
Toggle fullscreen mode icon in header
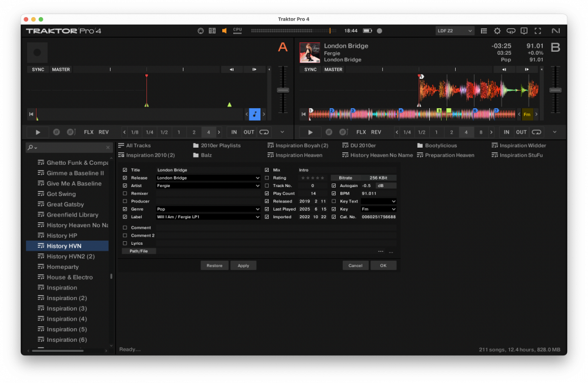538,31
